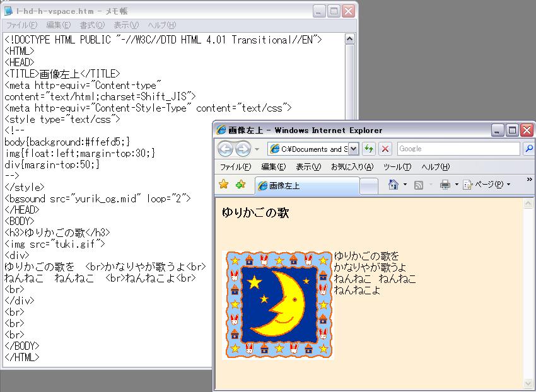Open お気に入り(A) menu in IE

point(352,167)
